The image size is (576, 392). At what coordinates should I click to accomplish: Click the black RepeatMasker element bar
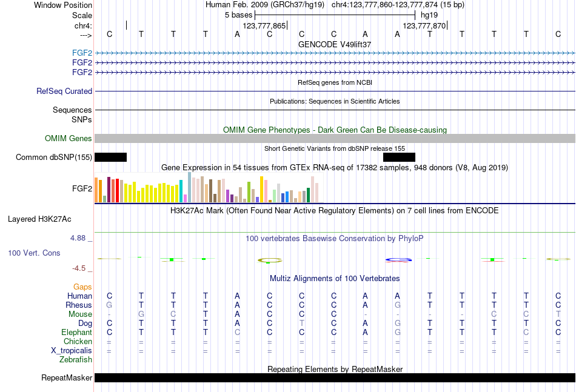pyautogui.click(x=335, y=377)
